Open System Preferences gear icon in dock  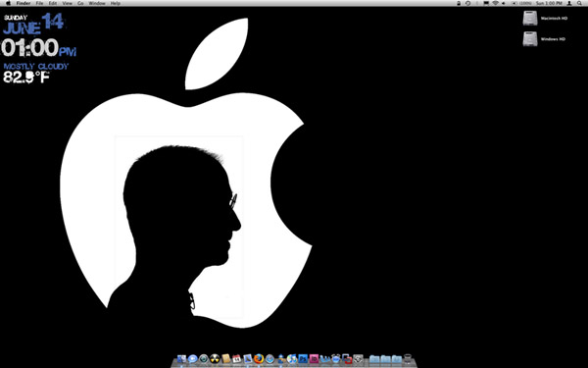pos(358,358)
